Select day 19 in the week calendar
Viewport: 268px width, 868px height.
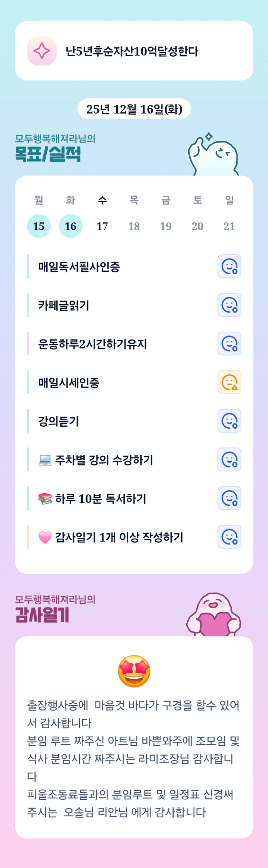[166, 226]
